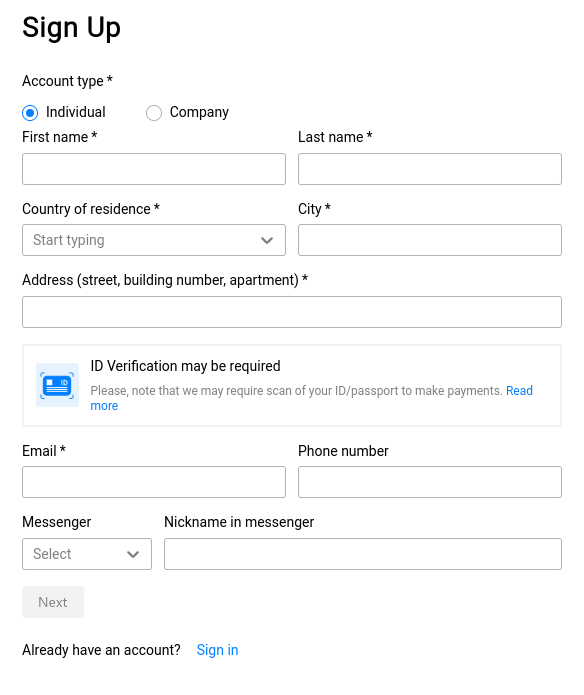Click the Company label text
Viewport: 584px width, 695px height.
[x=199, y=112]
